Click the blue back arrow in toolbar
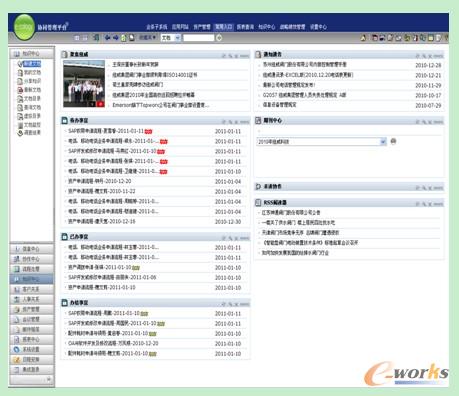The height and width of the screenshot is (396, 459). [x=108, y=38]
